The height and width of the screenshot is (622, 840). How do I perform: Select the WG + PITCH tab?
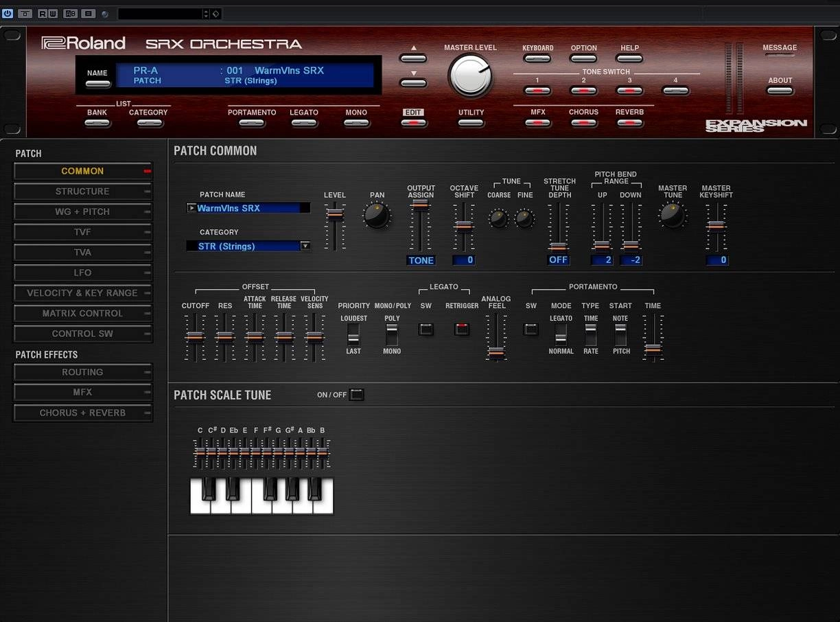pos(82,211)
